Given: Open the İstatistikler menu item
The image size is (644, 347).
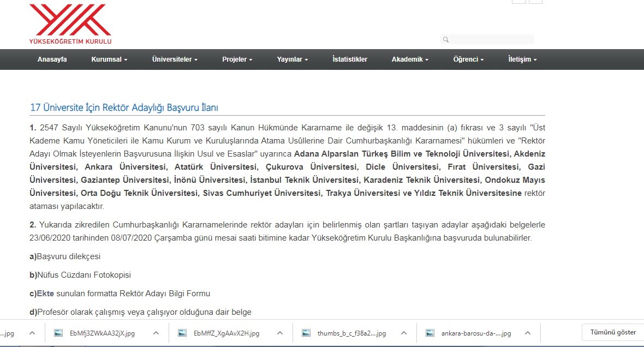Looking at the screenshot, I should pyautogui.click(x=350, y=59).
